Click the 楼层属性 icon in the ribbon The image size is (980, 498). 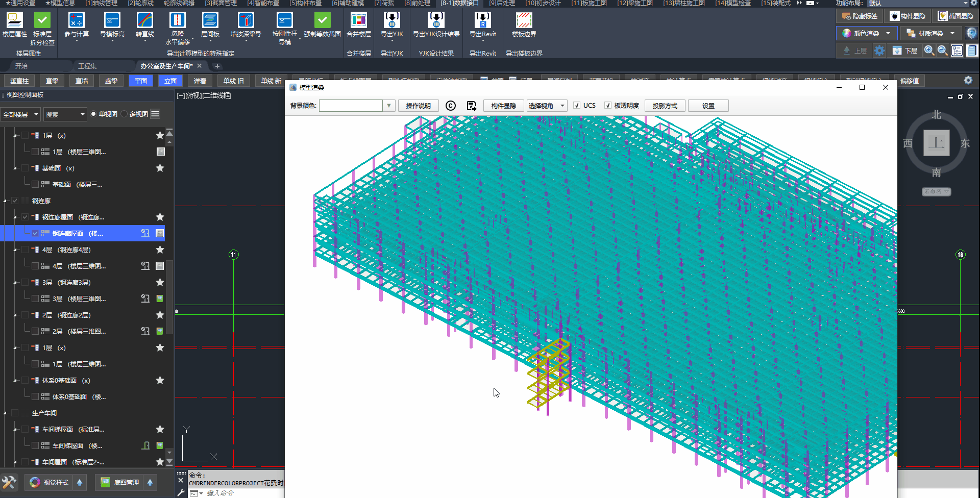click(14, 21)
